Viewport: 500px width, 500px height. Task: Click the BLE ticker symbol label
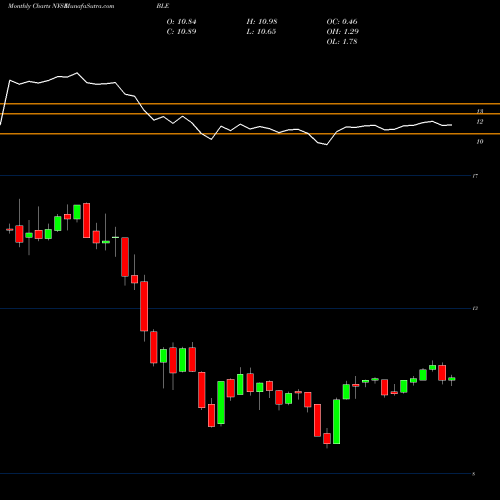click(163, 6)
